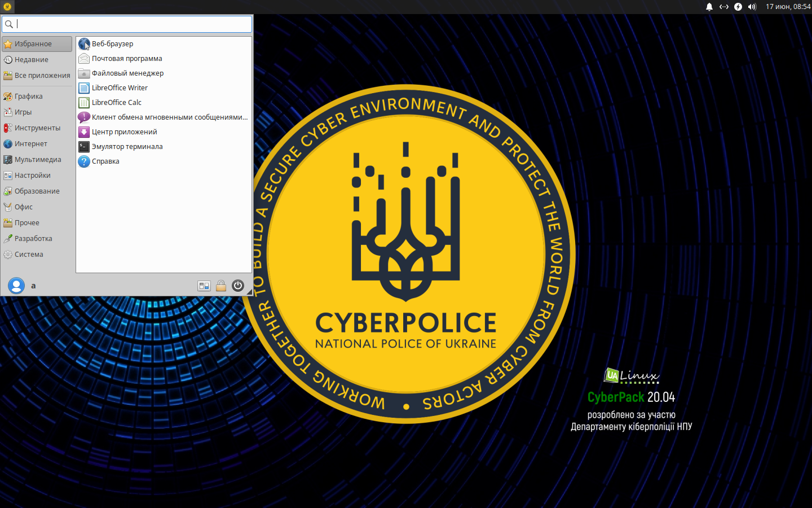Open the Прочее category

click(x=37, y=223)
